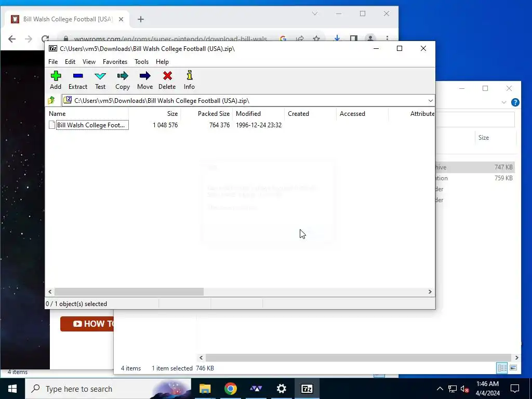Open the Settings gear on the taskbar
This screenshot has width=532, height=399.
point(281,389)
